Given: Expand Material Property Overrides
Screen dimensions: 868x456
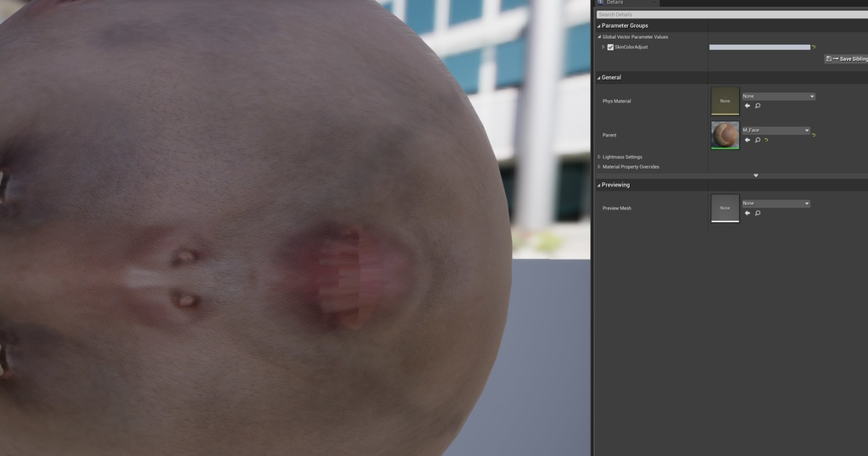Looking at the screenshot, I should pos(599,167).
